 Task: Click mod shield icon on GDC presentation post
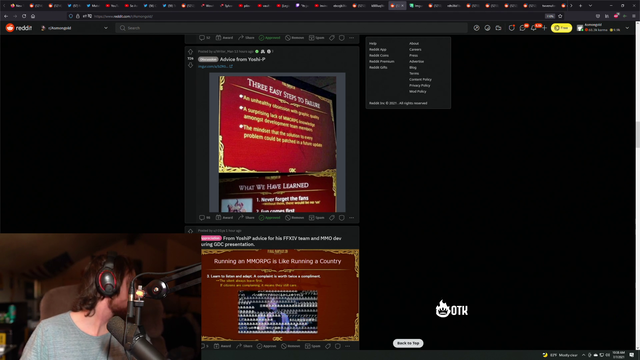click(x=338, y=346)
